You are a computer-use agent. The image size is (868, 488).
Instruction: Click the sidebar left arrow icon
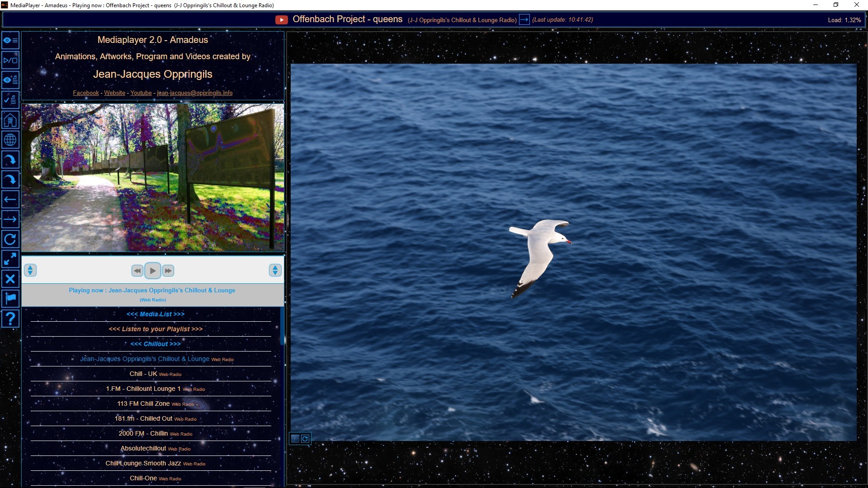pos(10,199)
